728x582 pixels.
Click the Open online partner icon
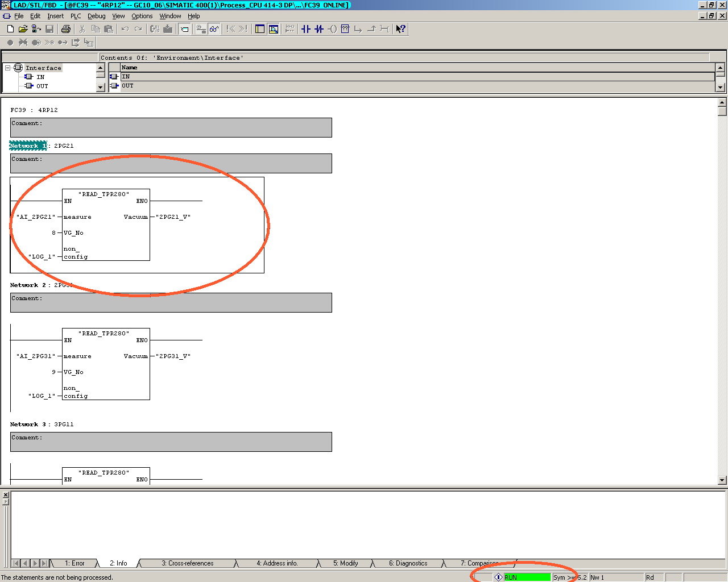coord(36,29)
